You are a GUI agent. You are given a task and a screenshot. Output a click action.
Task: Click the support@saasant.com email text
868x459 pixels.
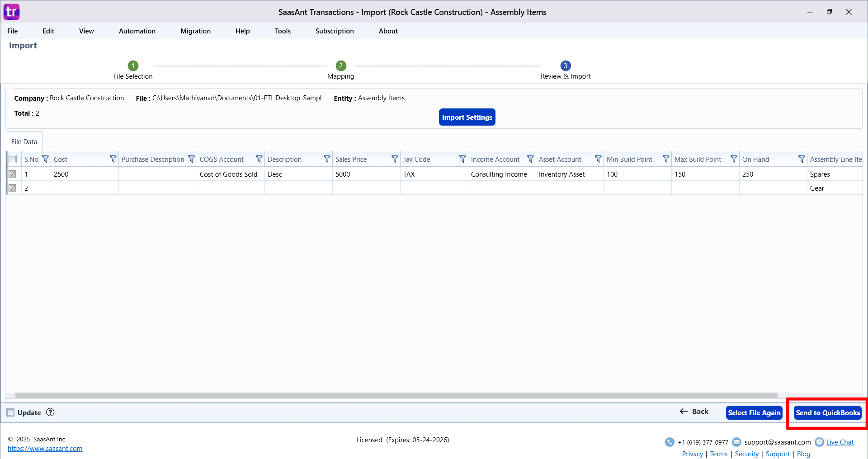point(778,442)
